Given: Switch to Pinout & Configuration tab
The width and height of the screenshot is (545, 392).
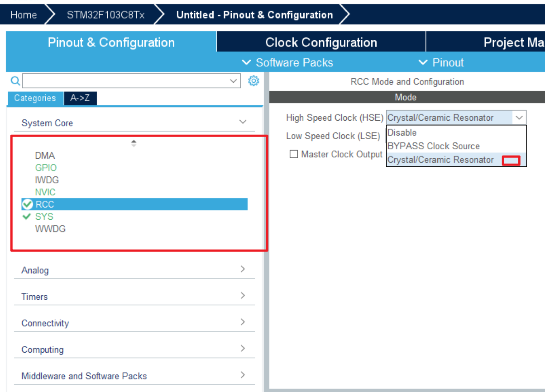Looking at the screenshot, I should pos(111,43).
